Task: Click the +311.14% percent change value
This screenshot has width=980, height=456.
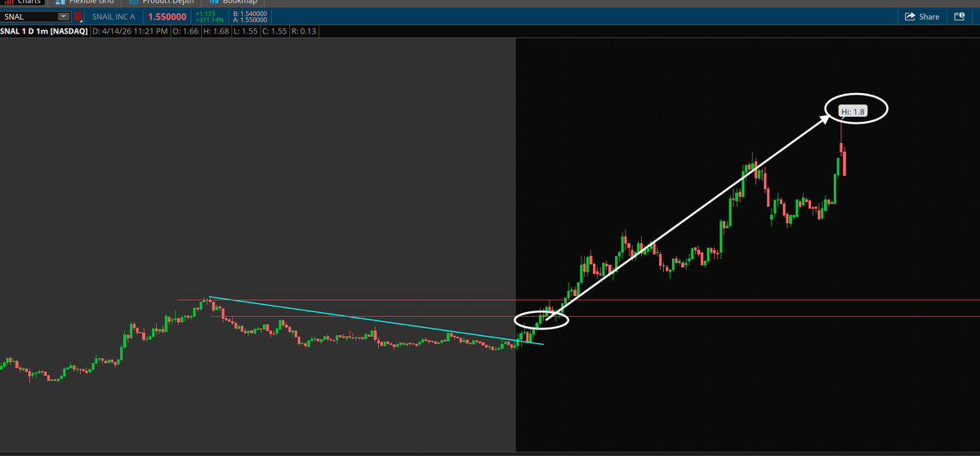Action: point(209,20)
